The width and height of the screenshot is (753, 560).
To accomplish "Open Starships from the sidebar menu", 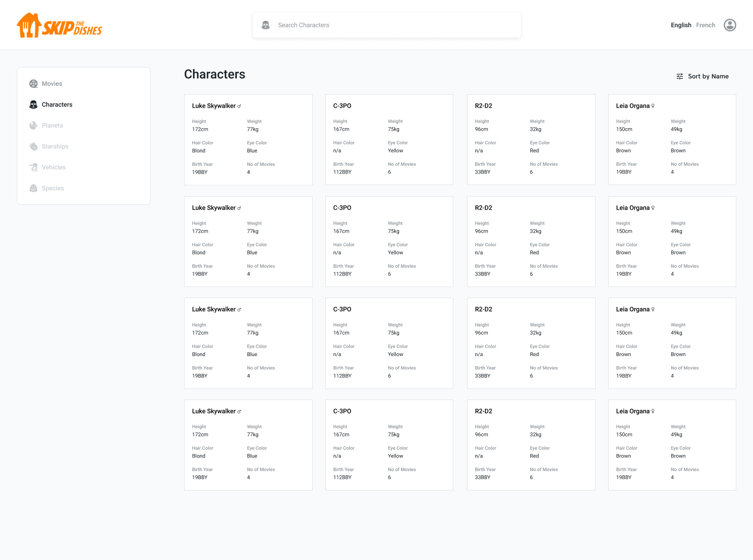I will point(55,146).
